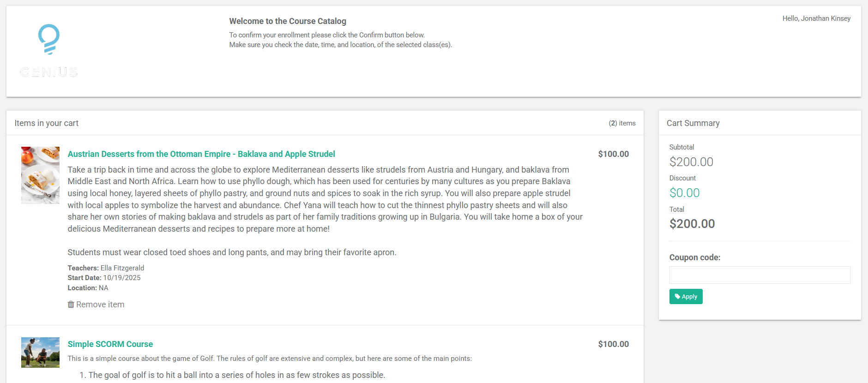Click the tag icon on Apply button
Image resolution: width=868 pixels, height=383 pixels.
point(677,297)
